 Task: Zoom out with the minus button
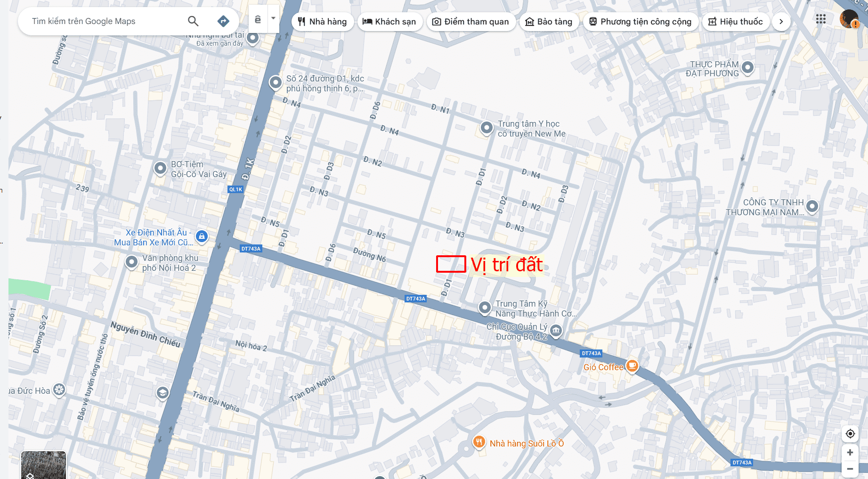(x=850, y=469)
